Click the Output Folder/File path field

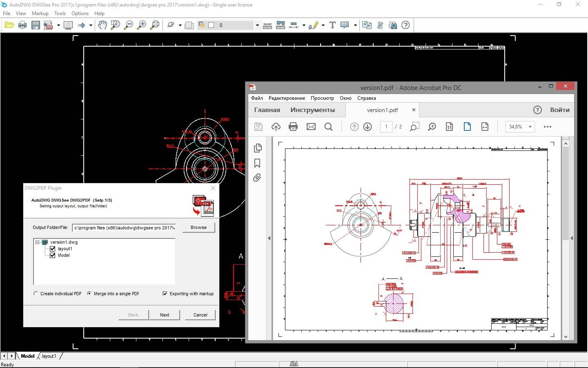(x=124, y=228)
